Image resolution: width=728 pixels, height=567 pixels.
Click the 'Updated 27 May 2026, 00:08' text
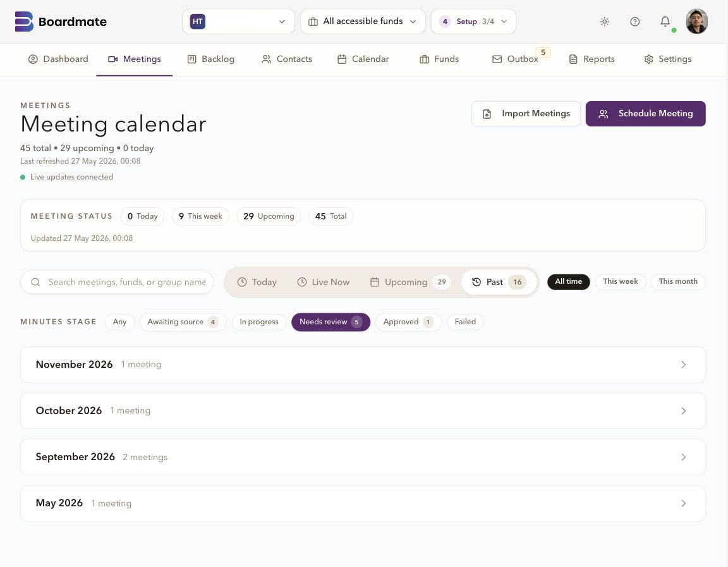pos(82,238)
